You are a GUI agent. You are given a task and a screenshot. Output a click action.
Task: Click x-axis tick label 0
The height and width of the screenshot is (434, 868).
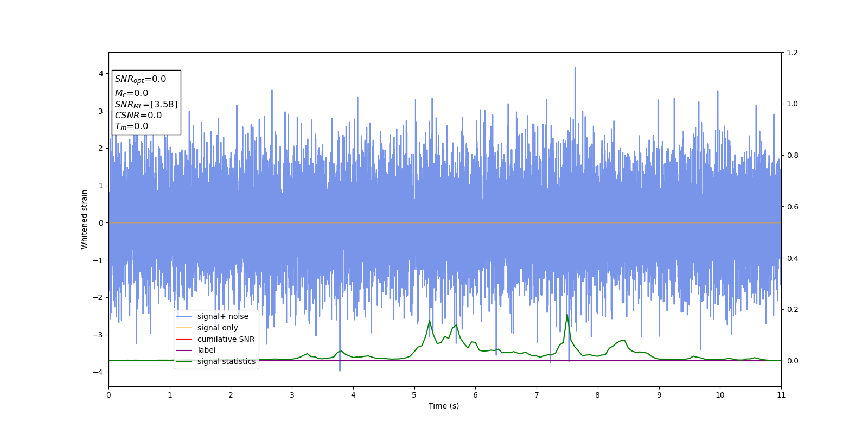[x=108, y=395]
